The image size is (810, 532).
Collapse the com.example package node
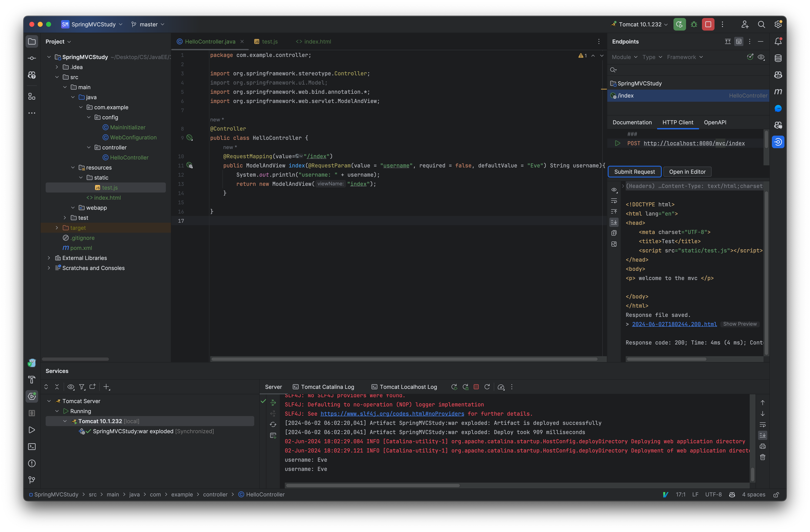click(81, 107)
